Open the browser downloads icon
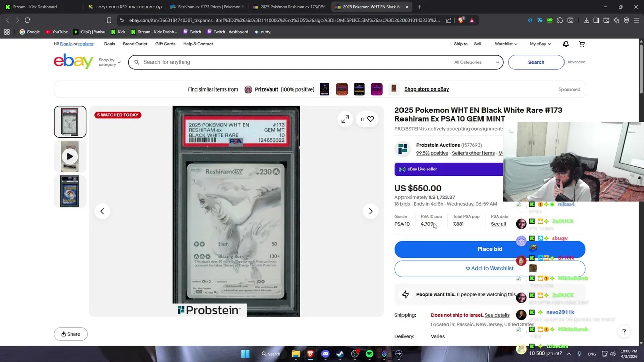This screenshot has height=362, width=644. (586, 20)
